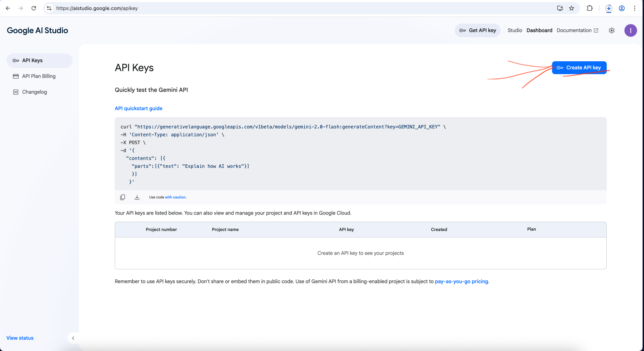Click the Plan column header

coord(531,229)
